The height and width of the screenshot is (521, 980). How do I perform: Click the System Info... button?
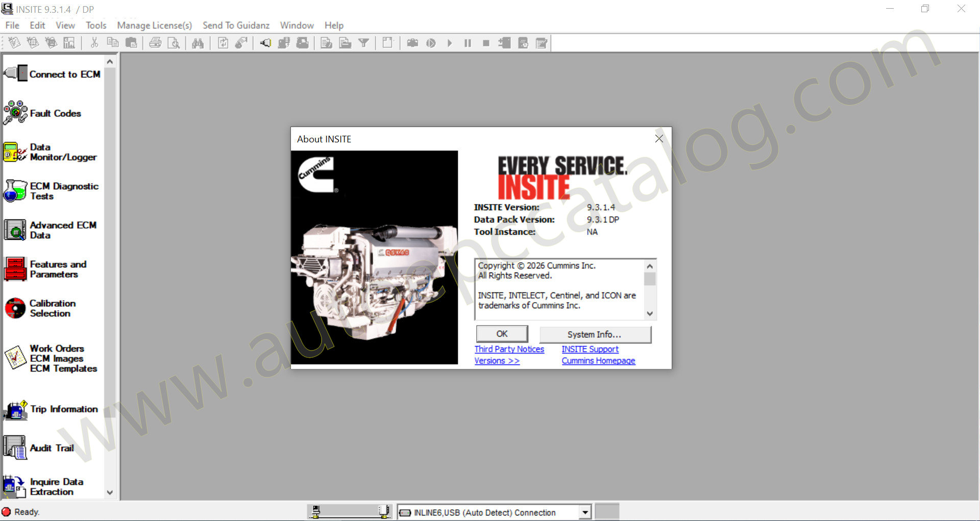point(595,334)
